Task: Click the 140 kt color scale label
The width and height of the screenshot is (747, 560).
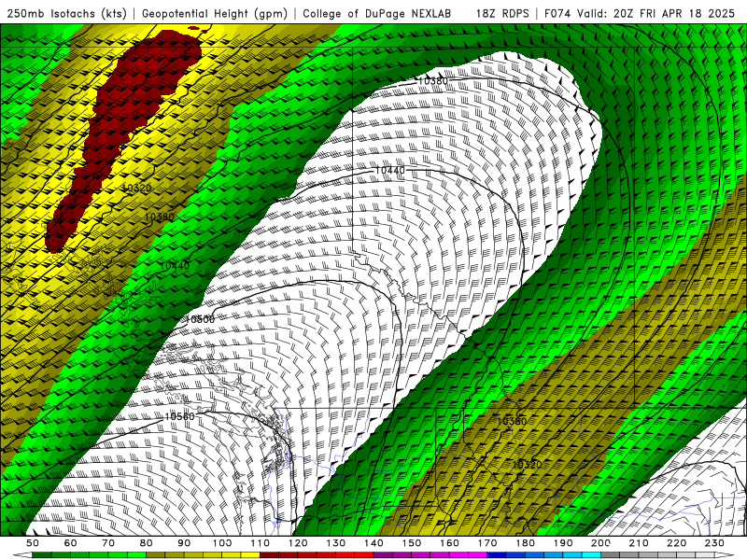Action: (373, 543)
